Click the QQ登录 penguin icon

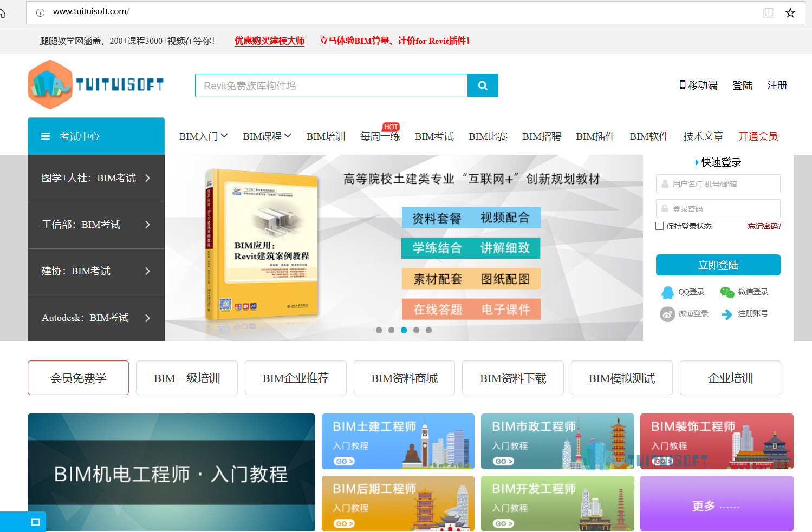(667, 292)
